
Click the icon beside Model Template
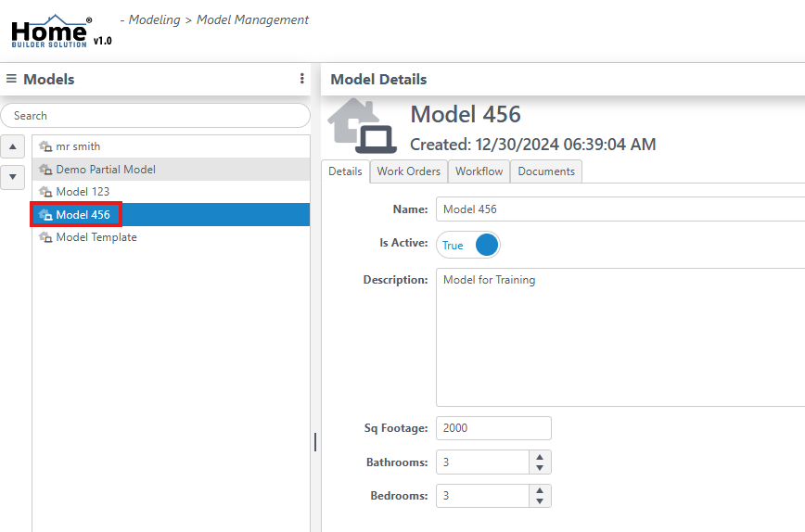coord(45,237)
